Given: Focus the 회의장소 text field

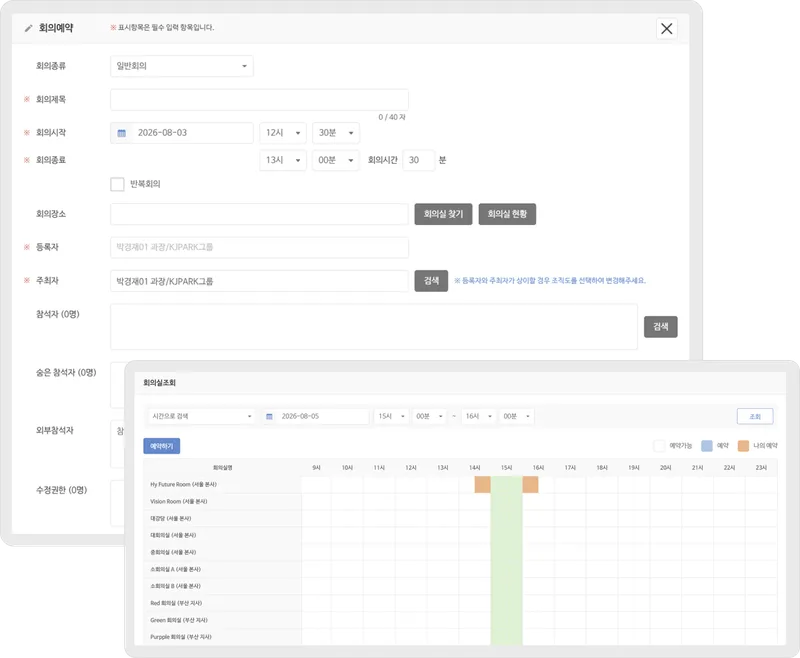Looking at the screenshot, I should click(x=259, y=214).
